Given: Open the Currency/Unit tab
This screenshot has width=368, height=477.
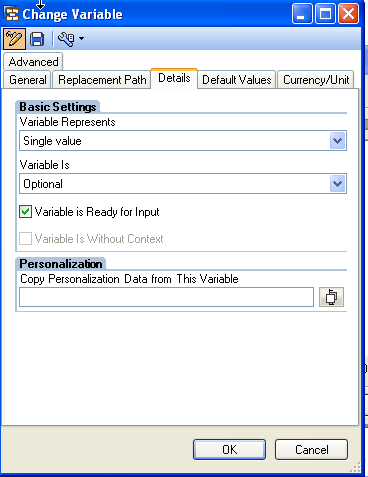Looking at the screenshot, I should click(316, 80).
